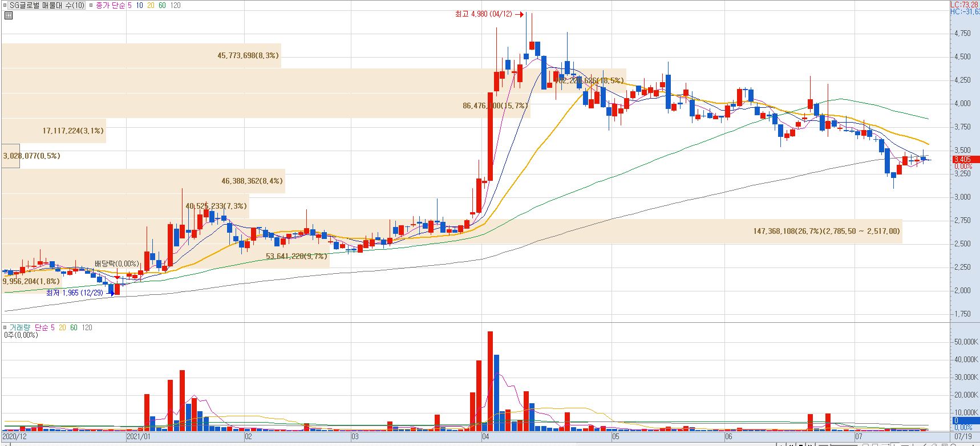Click the LC:73.28 readout
980x446 pixels.
965,4
